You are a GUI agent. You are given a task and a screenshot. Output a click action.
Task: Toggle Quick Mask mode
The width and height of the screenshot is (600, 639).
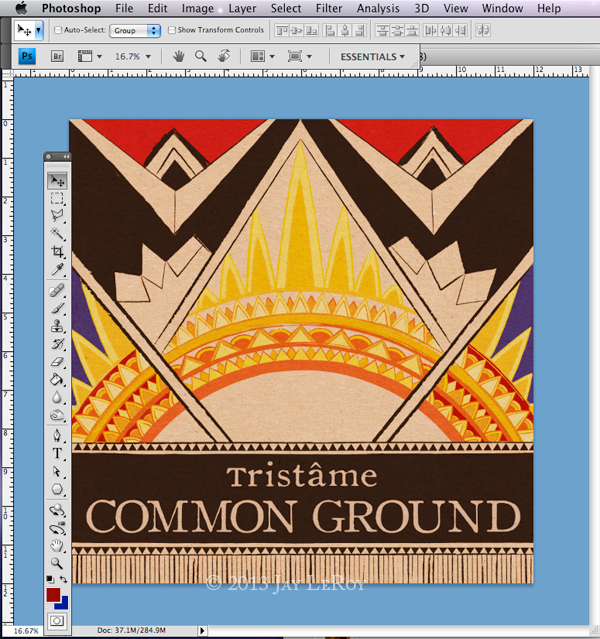(57, 621)
